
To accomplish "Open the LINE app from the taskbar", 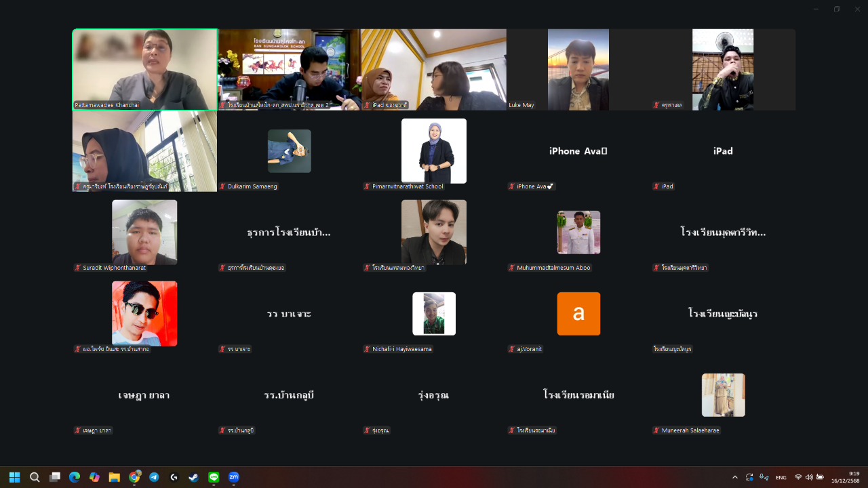I will point(214,477).
